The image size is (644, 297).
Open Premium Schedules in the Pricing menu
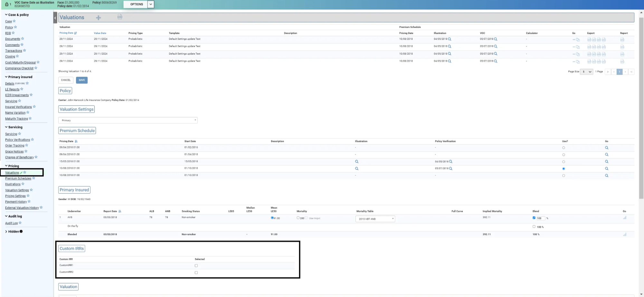18,179
